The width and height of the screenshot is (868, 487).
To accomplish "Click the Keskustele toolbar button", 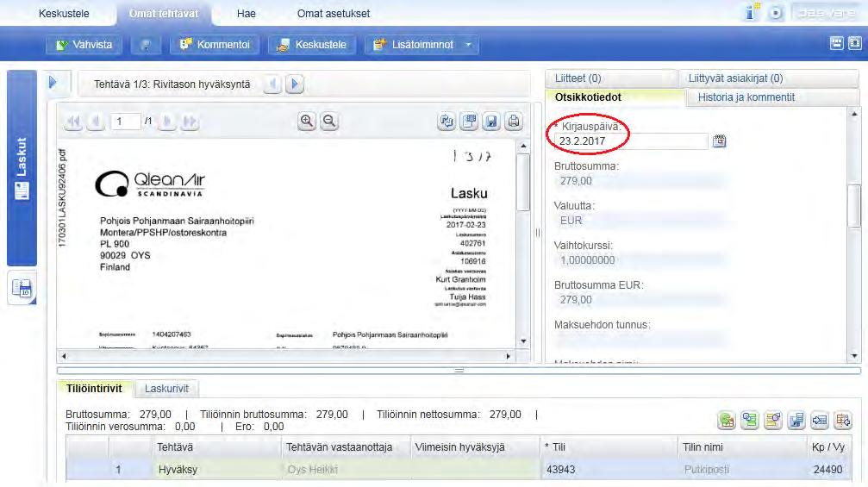I will tap(312, 44).
